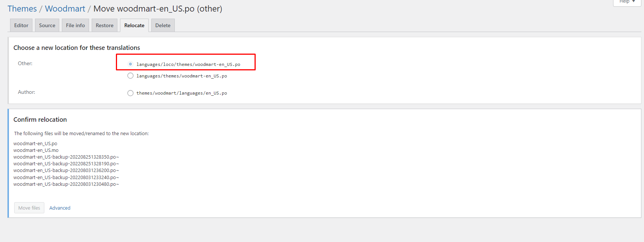Click the languages/themes/woodmart-en_US.po path label

pos(181,76)
